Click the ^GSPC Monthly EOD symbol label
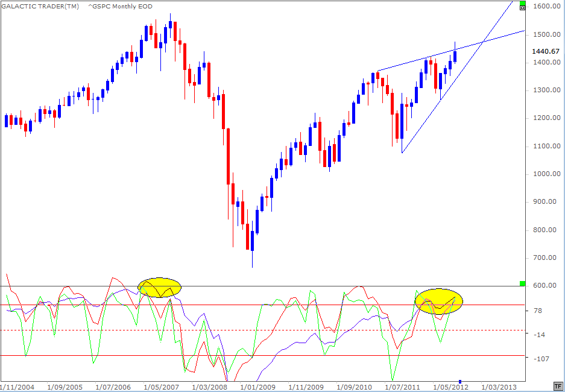 pos(120,6)
